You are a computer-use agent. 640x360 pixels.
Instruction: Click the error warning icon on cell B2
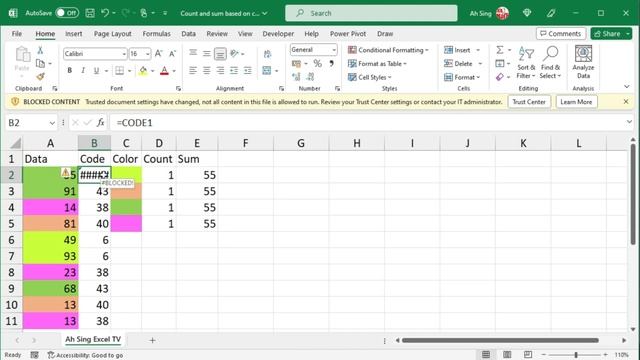tap(65, 172)
